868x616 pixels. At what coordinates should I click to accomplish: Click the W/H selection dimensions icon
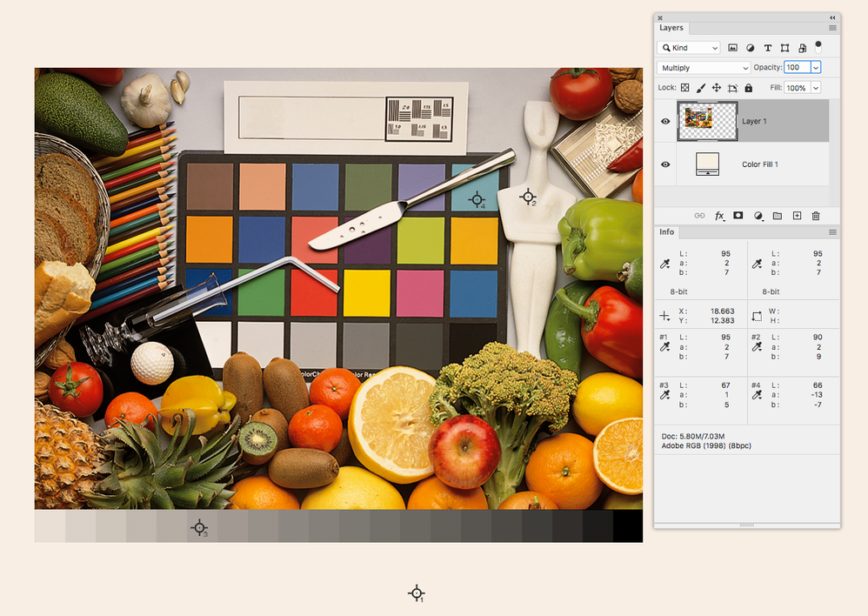pos(756,317)
